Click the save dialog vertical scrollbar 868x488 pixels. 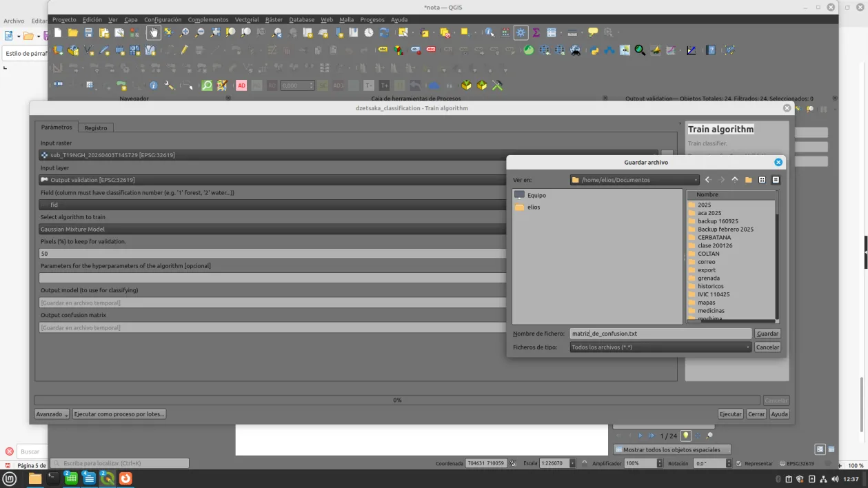point(777,255)
